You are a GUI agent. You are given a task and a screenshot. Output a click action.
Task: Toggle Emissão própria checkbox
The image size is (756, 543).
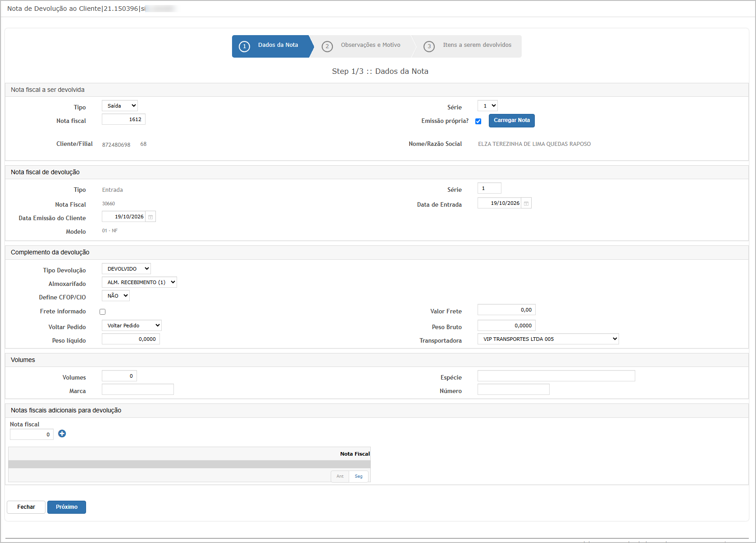click(478, 121)
